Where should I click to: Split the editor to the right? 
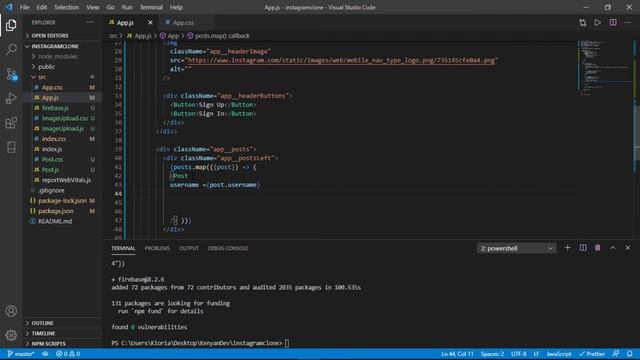point(613,22)
